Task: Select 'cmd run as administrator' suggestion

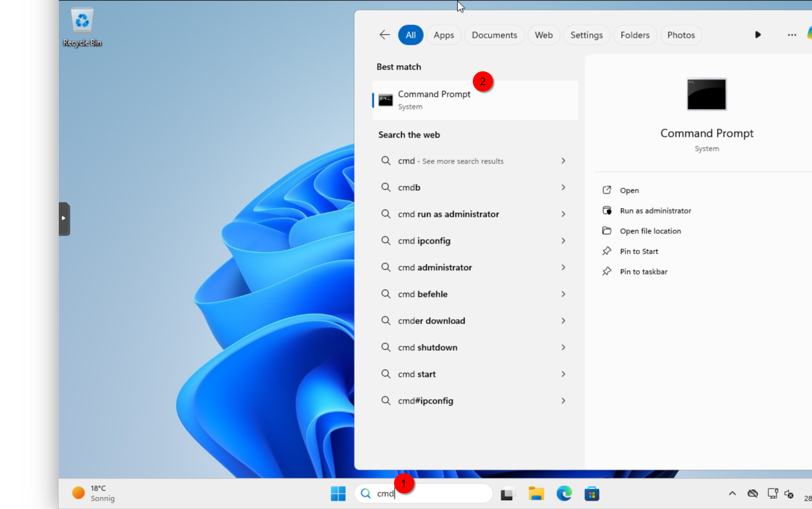Action: click(x=475, y=214)
